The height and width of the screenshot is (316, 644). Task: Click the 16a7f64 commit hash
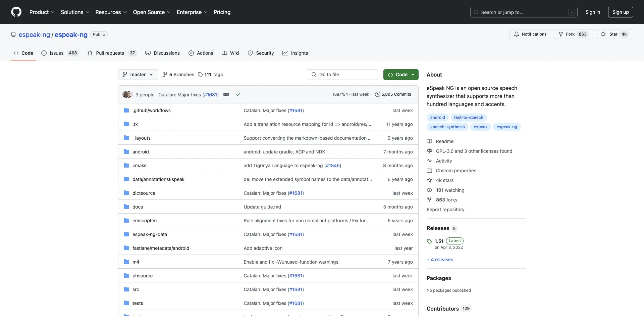tap(340, 94)
